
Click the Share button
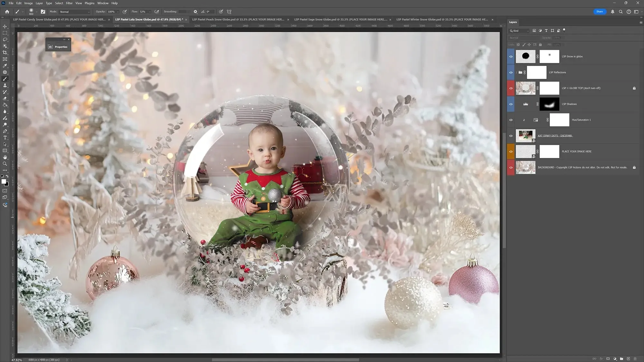coord(599,12)
